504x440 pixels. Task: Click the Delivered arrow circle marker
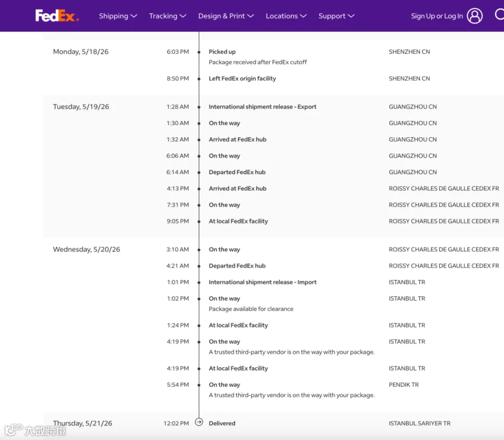click(199, 422)
